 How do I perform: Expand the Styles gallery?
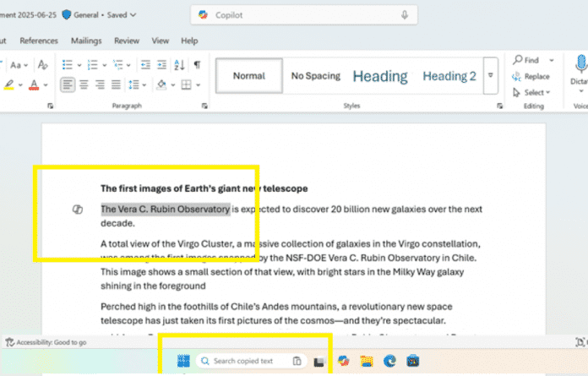490,76
